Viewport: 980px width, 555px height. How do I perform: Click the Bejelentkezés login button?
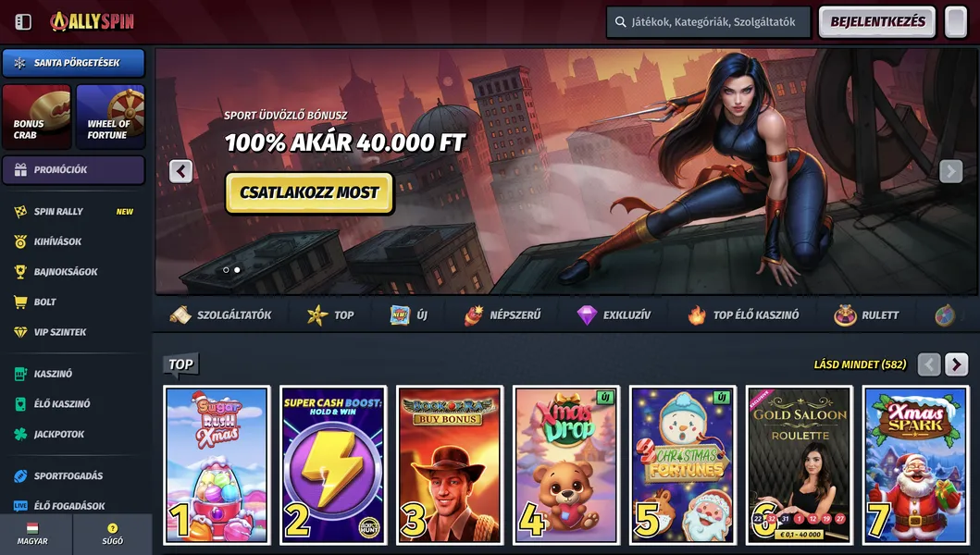click(877, 22)
